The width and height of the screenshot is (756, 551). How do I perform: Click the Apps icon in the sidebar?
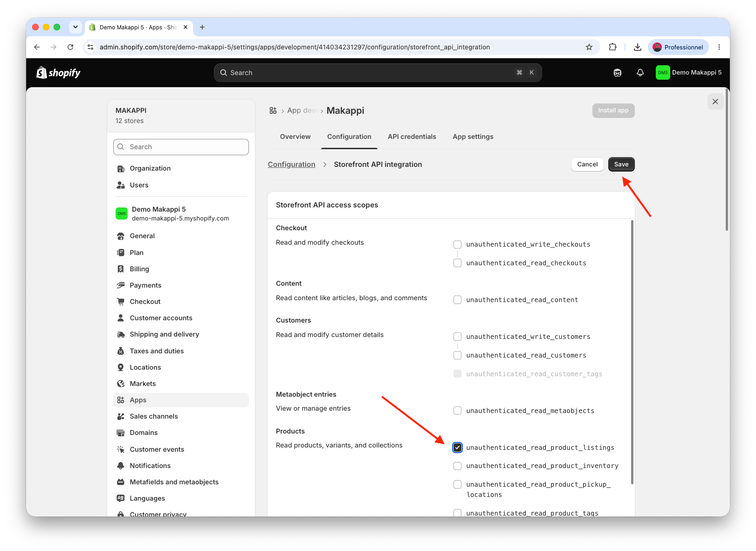pos(121,400)
